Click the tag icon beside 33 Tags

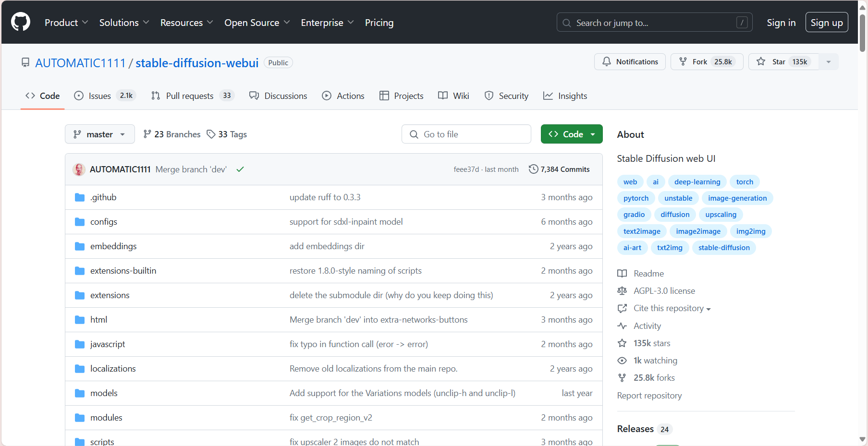[211, 134]
